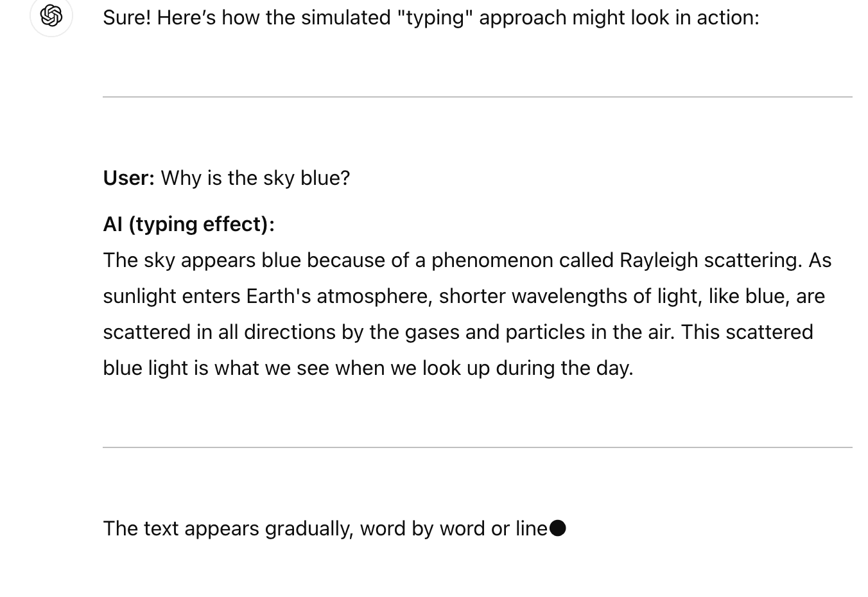Select the bold 'User:' label
The image size is (868, 597).
[x=128, y=178]
